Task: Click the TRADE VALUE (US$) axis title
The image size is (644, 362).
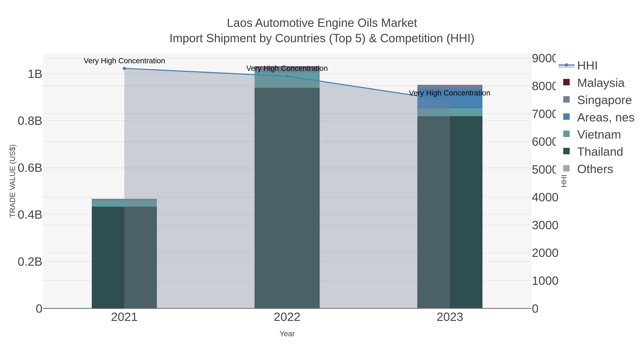Action: pyautogui.click(x=13, y=181)
